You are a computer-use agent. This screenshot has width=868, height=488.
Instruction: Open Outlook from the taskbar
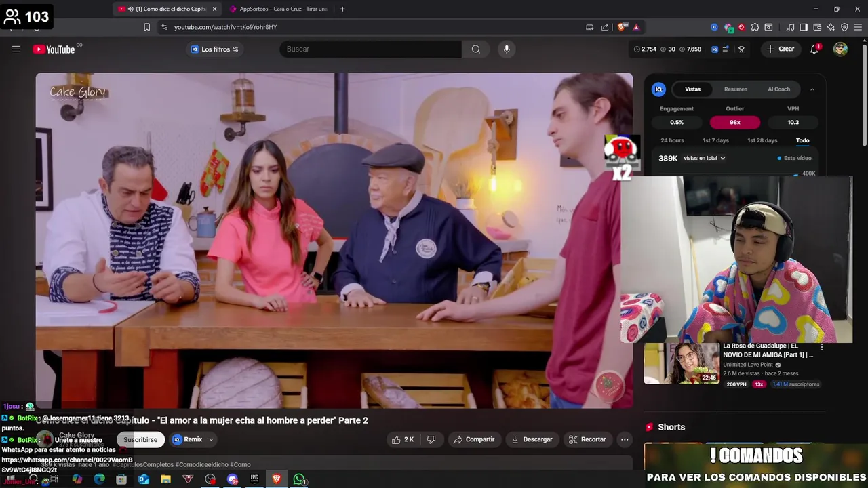point(144,479)
